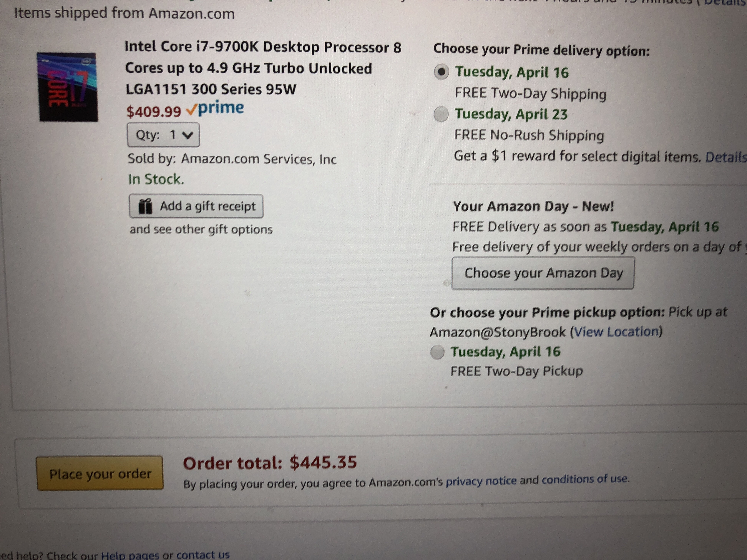This screenshot has height=560, width=747.
Task: Select the Two-Day Pickup radio option
Action: coord(437,352)
